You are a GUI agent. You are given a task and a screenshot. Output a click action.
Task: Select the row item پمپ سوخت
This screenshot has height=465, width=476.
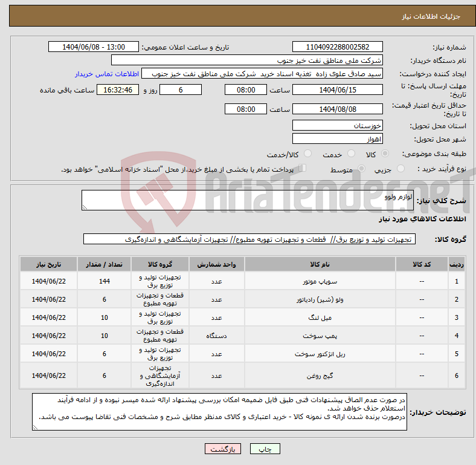(320, 336)
